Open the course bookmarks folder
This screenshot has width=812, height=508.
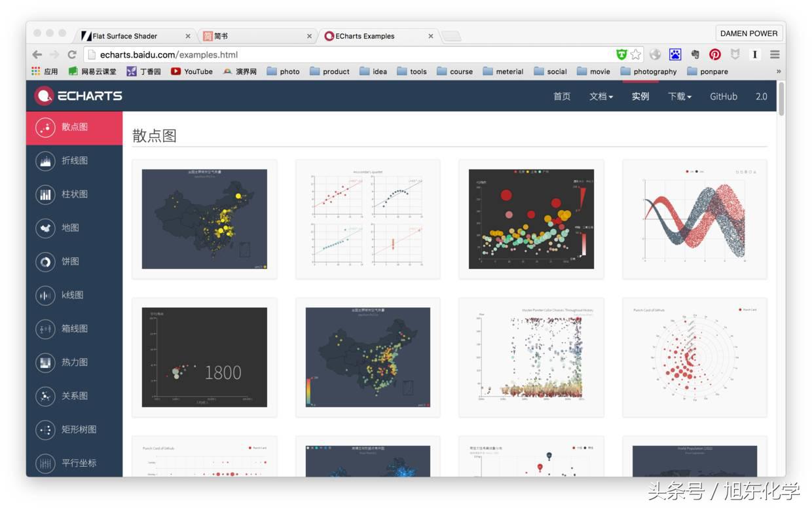(454, 71)
